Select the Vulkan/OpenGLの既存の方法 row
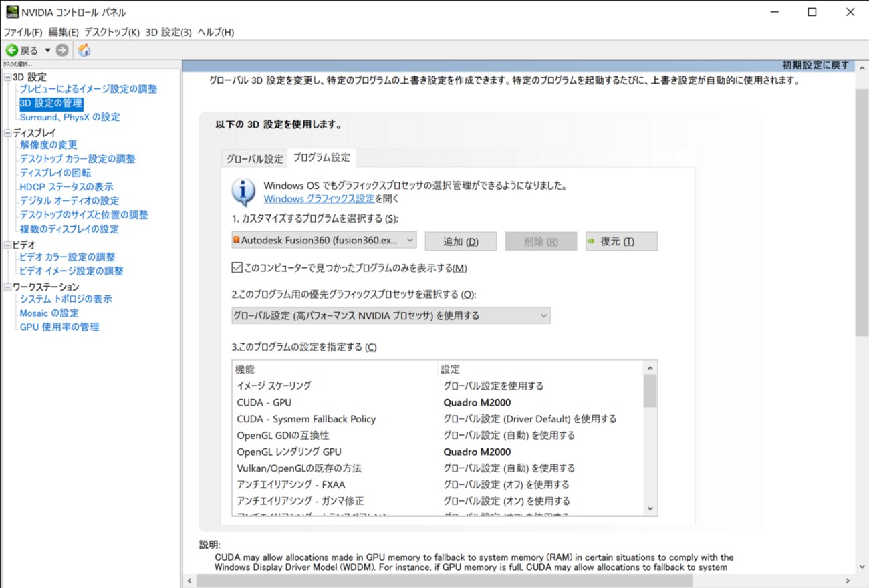Screen dimensions: 869x588 (437, 468)
